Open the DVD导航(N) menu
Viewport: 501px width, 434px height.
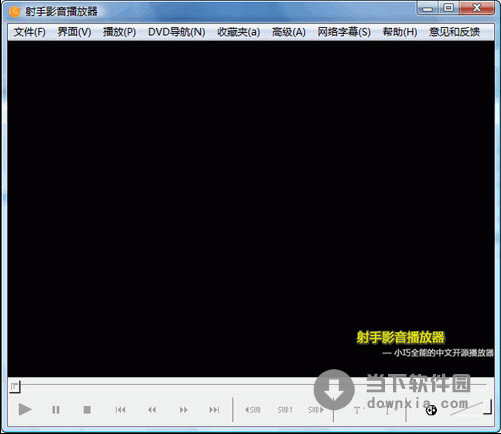[177, 32]
